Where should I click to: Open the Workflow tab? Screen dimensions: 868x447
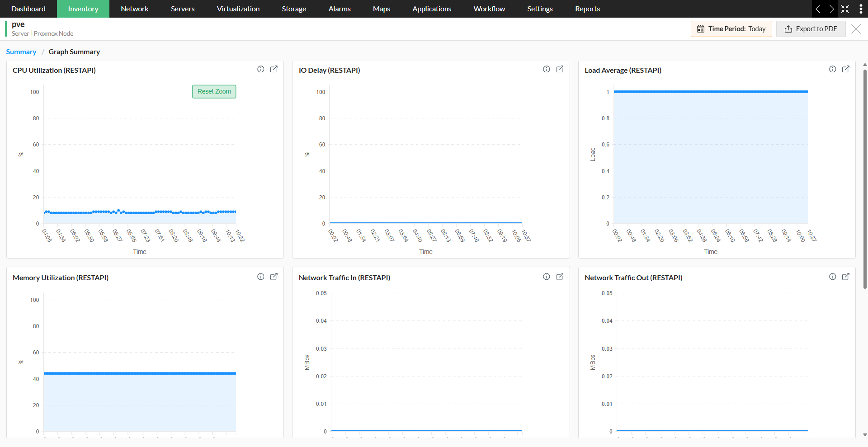point(489,9)
